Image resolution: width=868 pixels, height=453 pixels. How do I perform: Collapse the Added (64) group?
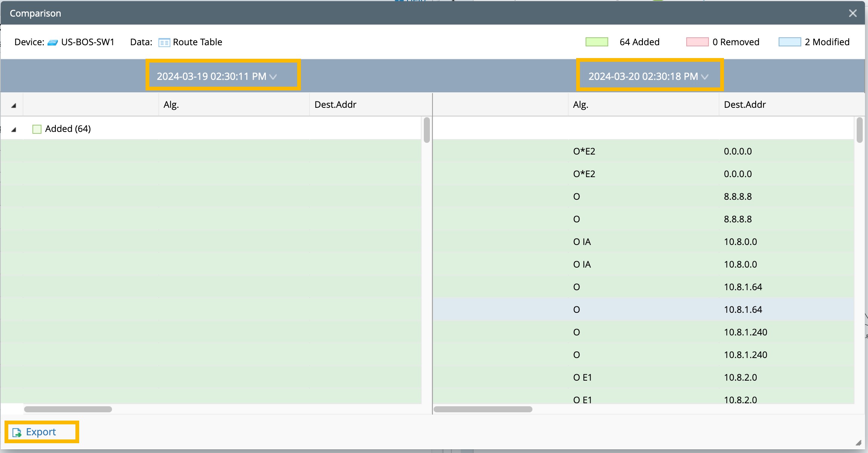click(x=14, y=130)
